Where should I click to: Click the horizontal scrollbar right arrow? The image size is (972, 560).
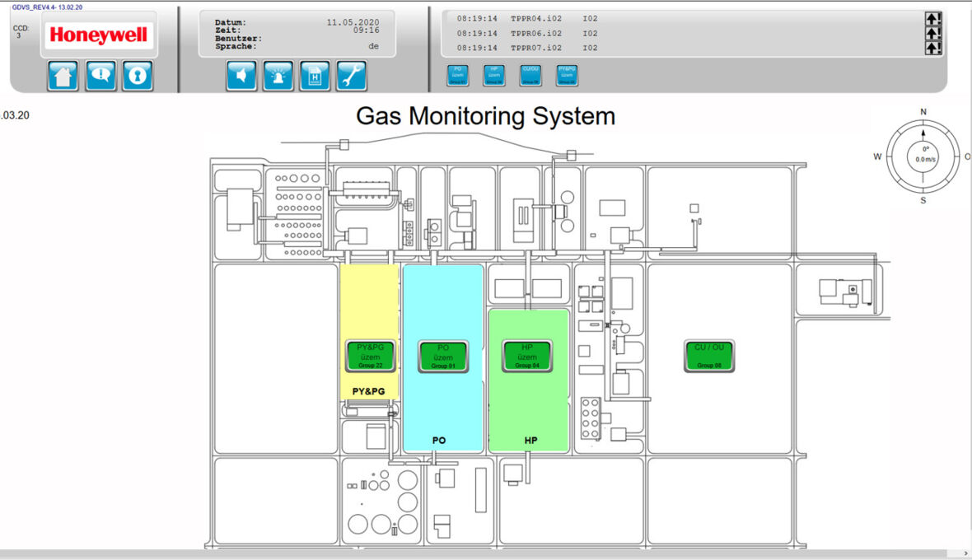click(965, 553)
